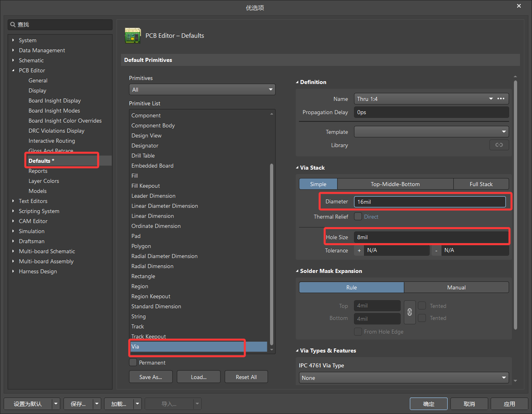
Task: Check the Top Tented checkbox
Action: [x=422, y=305]
